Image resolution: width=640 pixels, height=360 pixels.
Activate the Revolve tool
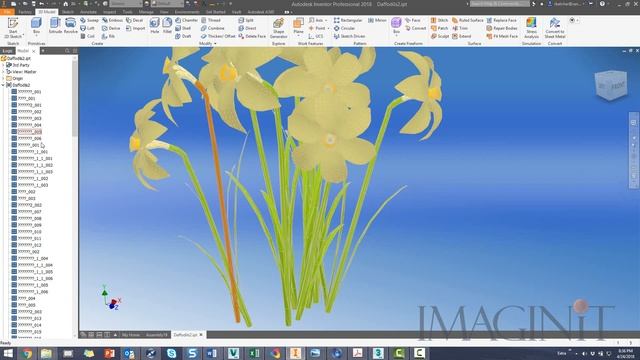click(x=71, y=26)
